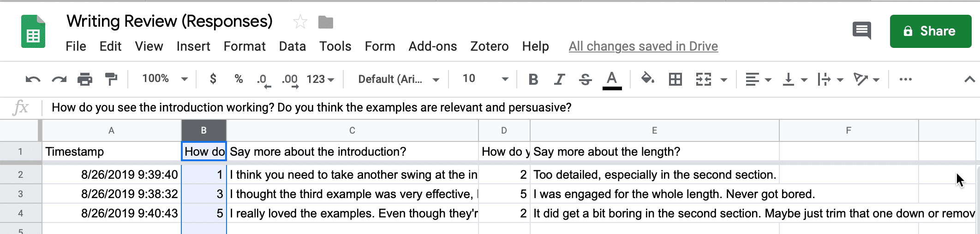Viewport: 980px width, 234px height.
Task: Click the green Share button
Action: (x=931, y=31)
